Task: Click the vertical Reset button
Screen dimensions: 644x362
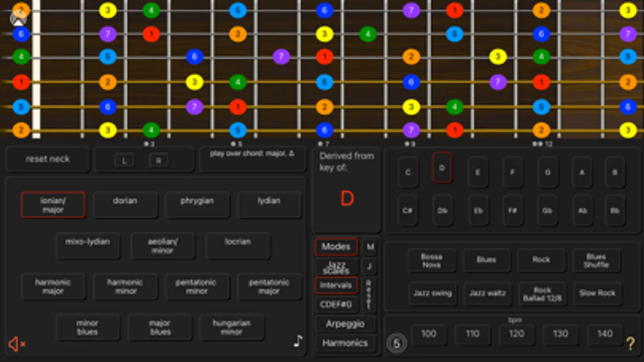Action: [x=369, y=295]
